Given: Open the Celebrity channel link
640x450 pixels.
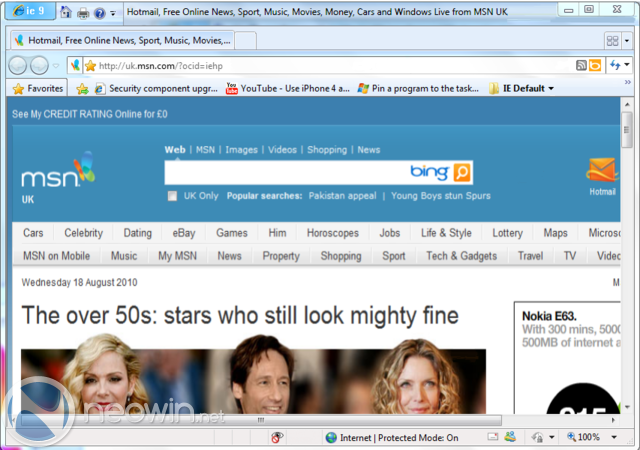Looking at the screenshot, I should coord(84,233).
